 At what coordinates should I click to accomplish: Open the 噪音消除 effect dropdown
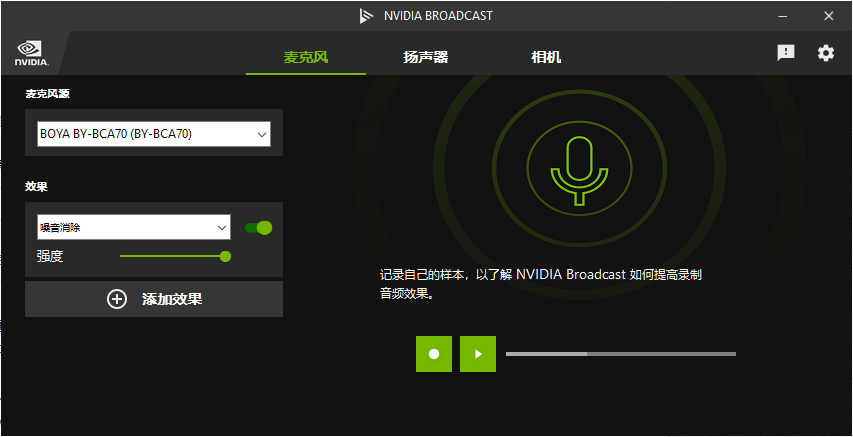(134, 227)
